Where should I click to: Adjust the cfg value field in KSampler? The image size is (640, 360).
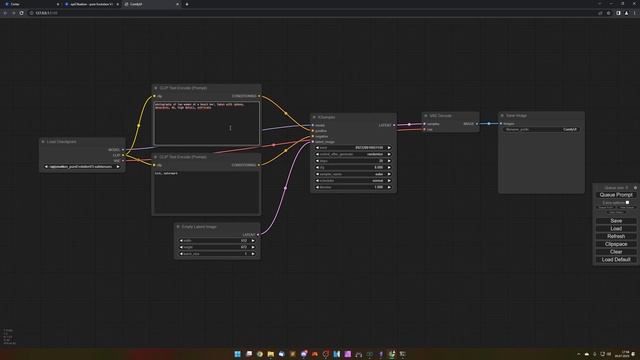point(353,167)
